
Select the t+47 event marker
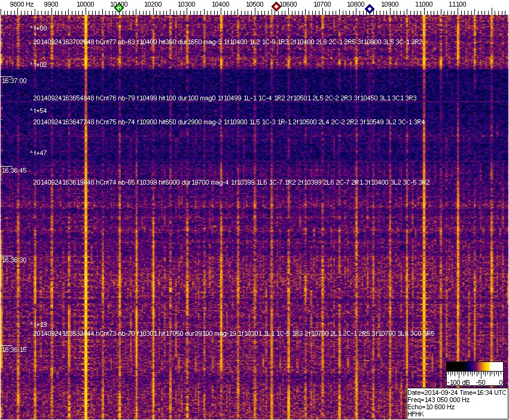(39, 153)
